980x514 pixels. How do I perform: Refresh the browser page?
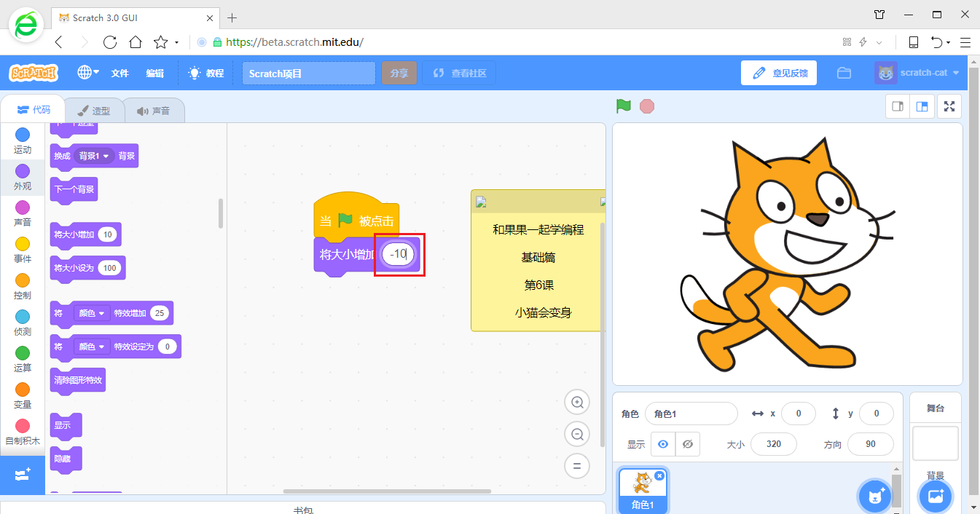tap(110, 42)
